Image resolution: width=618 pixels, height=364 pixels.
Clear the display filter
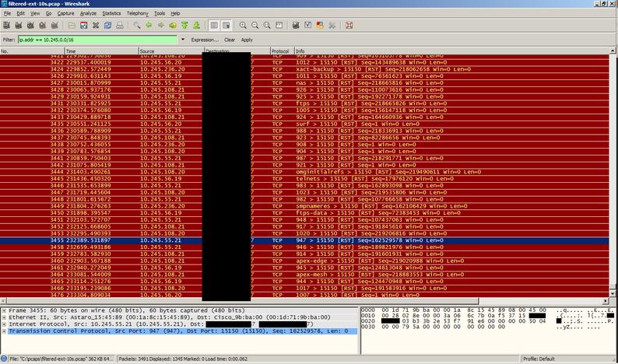[x=230, y=40]
